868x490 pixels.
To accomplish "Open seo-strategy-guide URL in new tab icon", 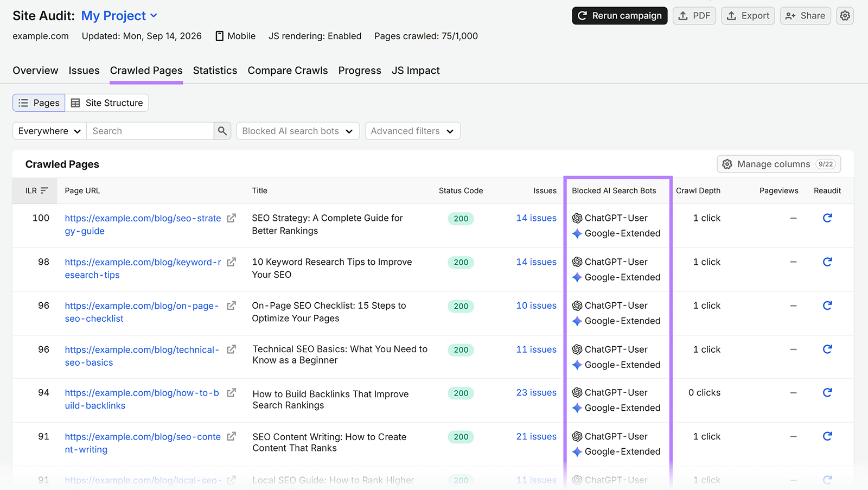I will [x=231, y=218].
